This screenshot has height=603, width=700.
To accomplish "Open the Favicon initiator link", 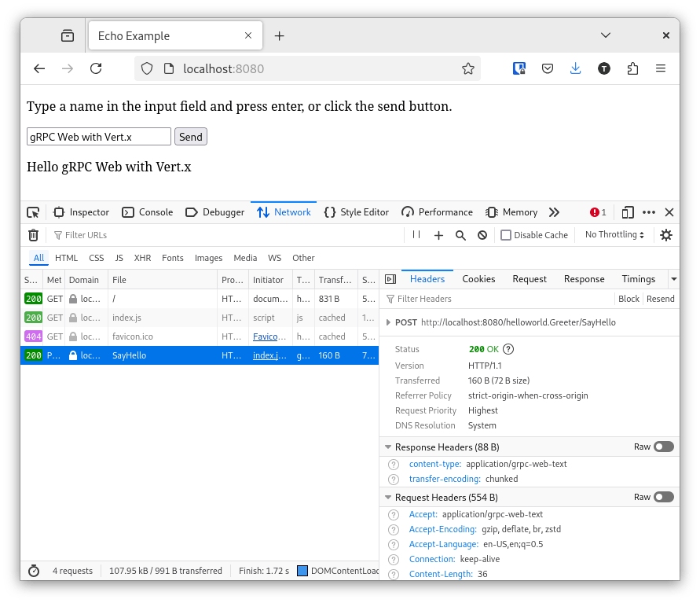I will click(271, 336).
